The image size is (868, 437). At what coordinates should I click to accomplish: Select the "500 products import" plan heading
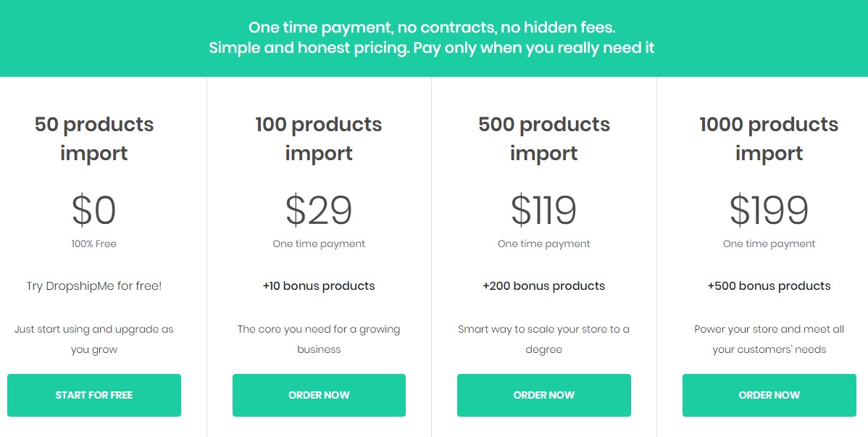point(543,138)
